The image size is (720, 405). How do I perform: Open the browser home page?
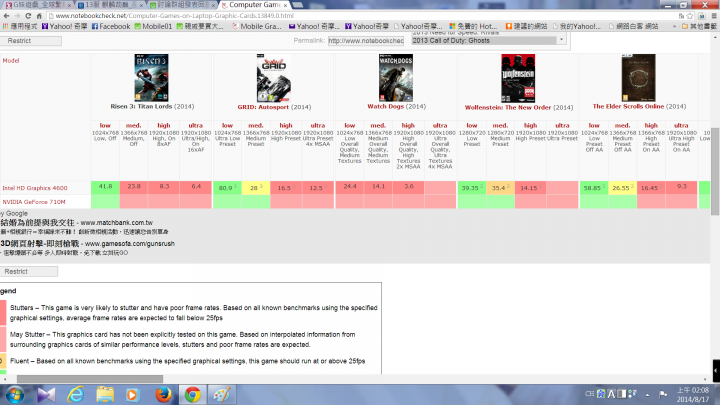pos(39,16)
